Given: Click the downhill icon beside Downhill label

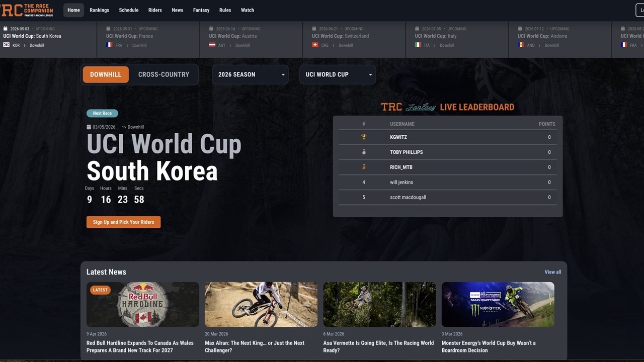Looking at the screenshot, I should coord(124,127).
